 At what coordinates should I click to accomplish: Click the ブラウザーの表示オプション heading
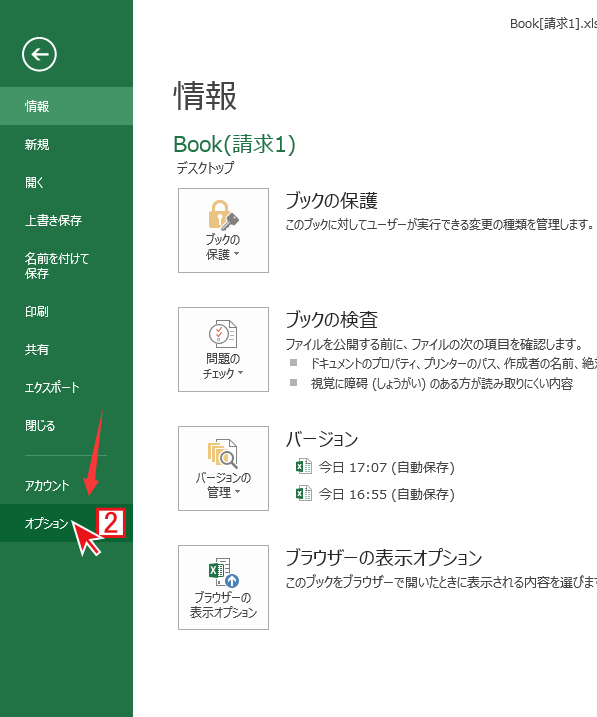pos(384,558)
